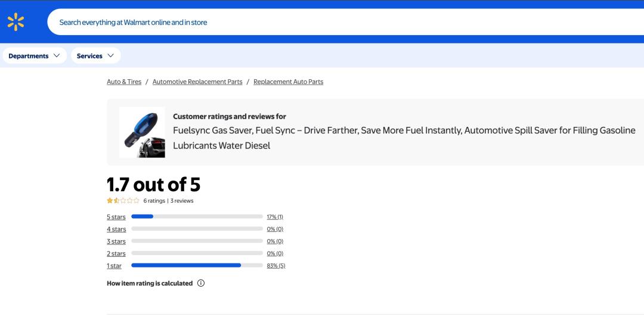The width and height of the screenshot is (644, 326).
Task: Click the "3 reviews" text
Action: point(182,201)
